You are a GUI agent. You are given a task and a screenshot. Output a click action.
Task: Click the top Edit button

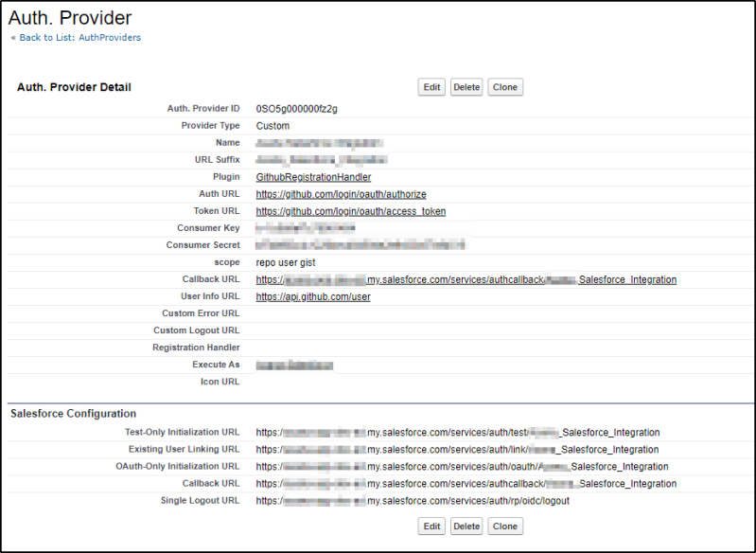(x=431, y=87)
